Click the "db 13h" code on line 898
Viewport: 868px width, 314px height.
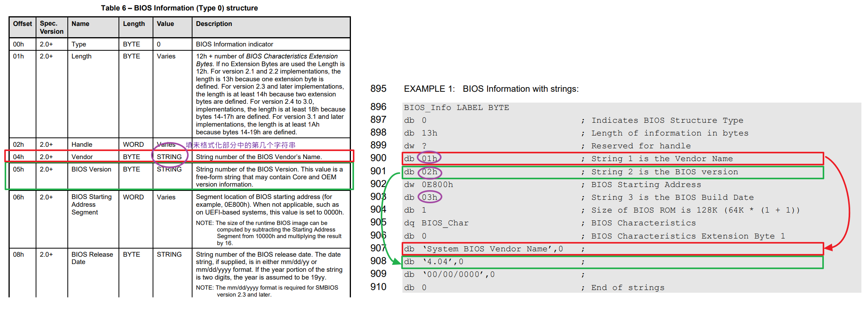tap(421, 133)
